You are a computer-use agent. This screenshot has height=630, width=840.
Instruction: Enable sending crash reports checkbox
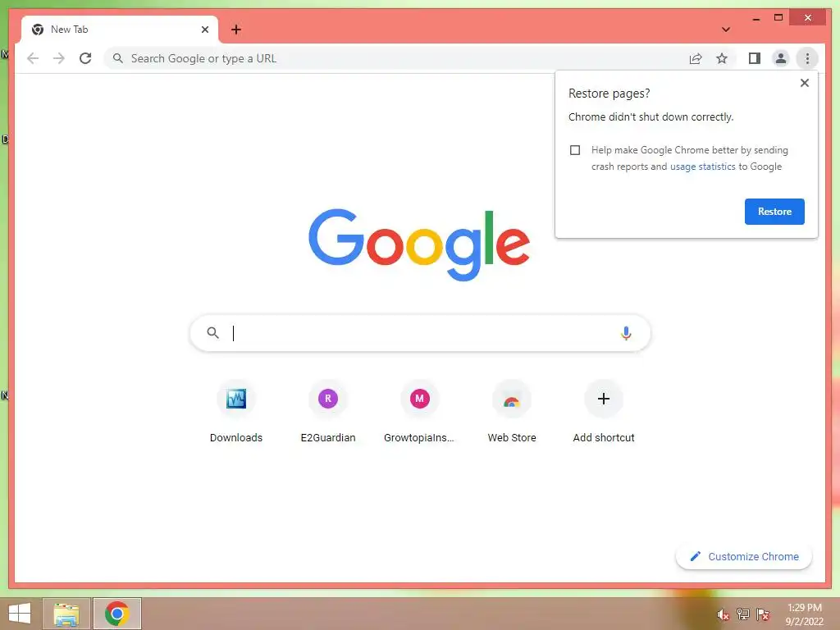pyautogui.click(x=575, y=150)
